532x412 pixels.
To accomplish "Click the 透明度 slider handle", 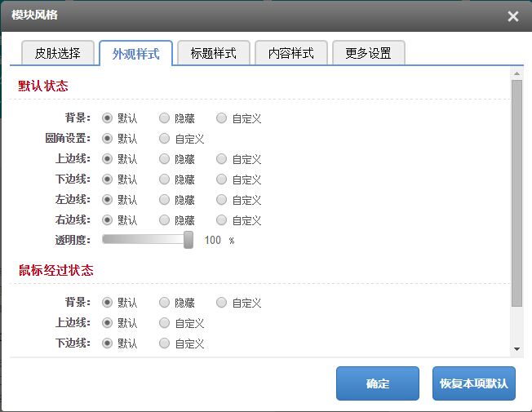I will [x=188, y=239].
